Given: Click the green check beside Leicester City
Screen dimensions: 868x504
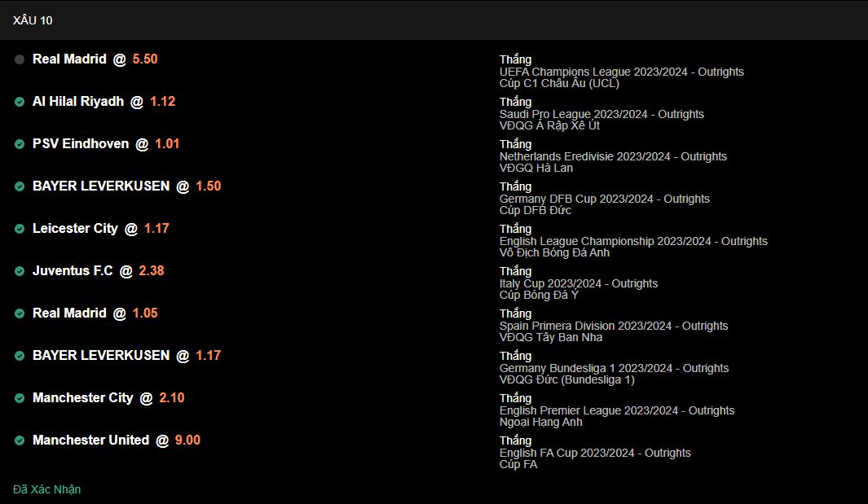Looking at the screenshot, I should pyautogui.click(x=20, y=229).
